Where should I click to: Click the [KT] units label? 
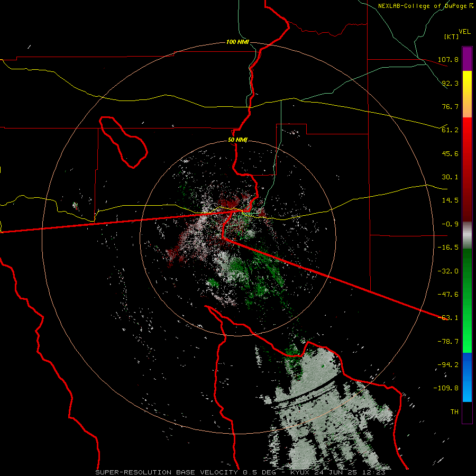tap(451, 36)
